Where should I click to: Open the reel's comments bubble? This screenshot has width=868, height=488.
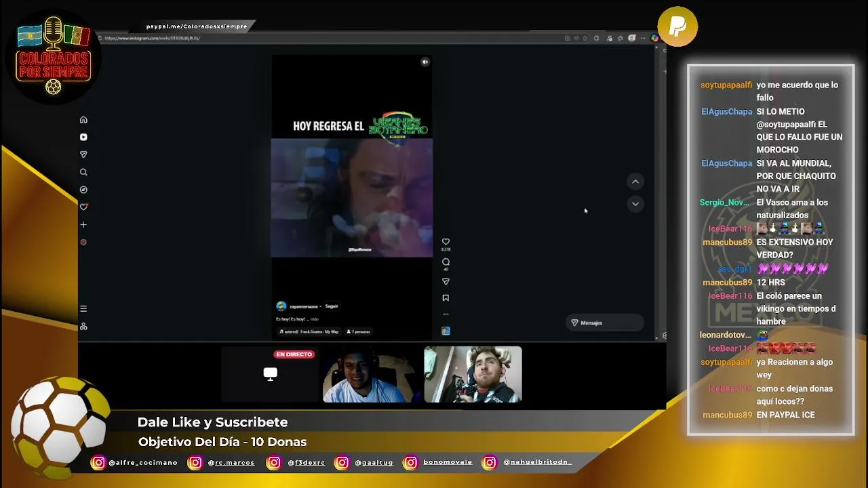click(446, 262)
